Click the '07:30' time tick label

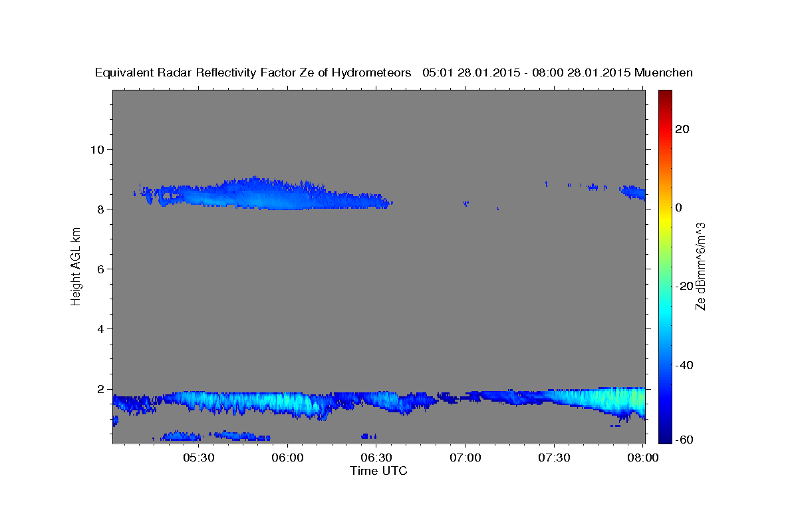coord(554,458)
